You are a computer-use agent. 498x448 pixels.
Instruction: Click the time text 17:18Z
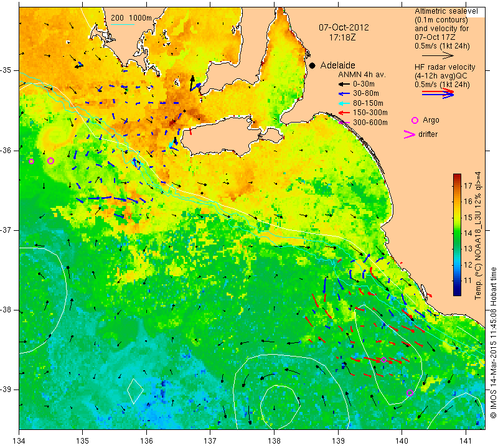[342, 37]
